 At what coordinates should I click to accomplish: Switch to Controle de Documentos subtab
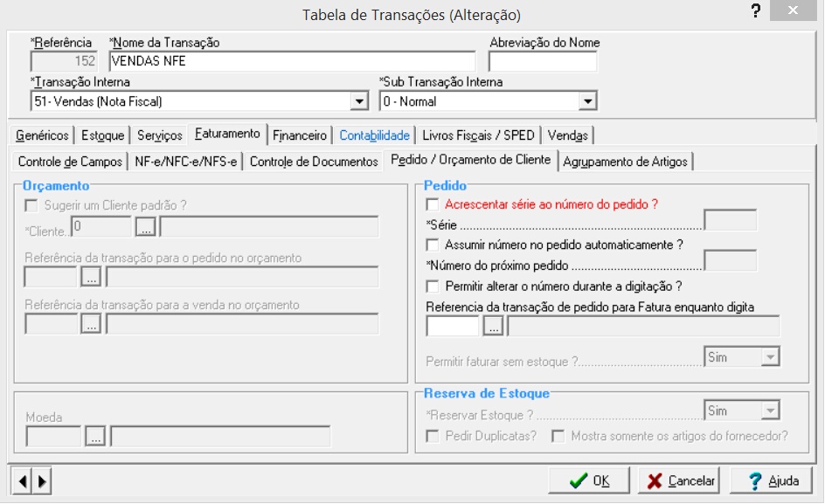tap(314, 162)
